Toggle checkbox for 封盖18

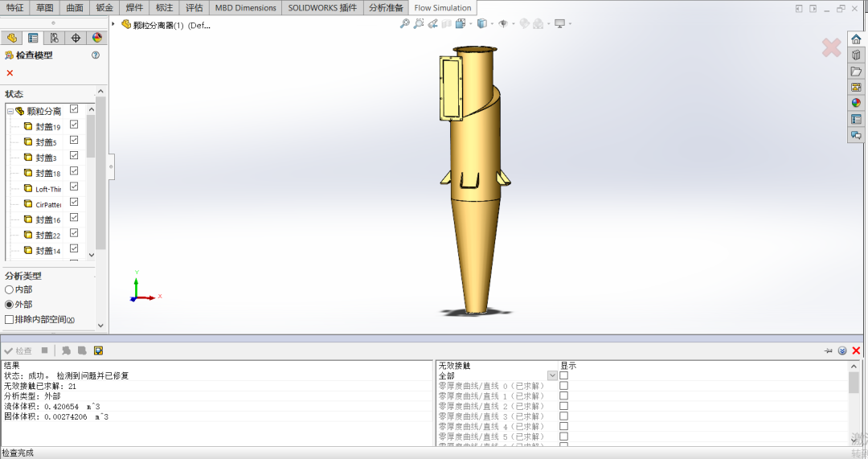coord(74,171)
